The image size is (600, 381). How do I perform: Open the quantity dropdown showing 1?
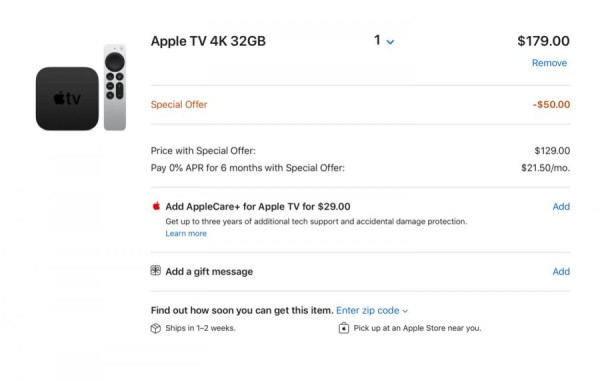click(x=384, y=41)
